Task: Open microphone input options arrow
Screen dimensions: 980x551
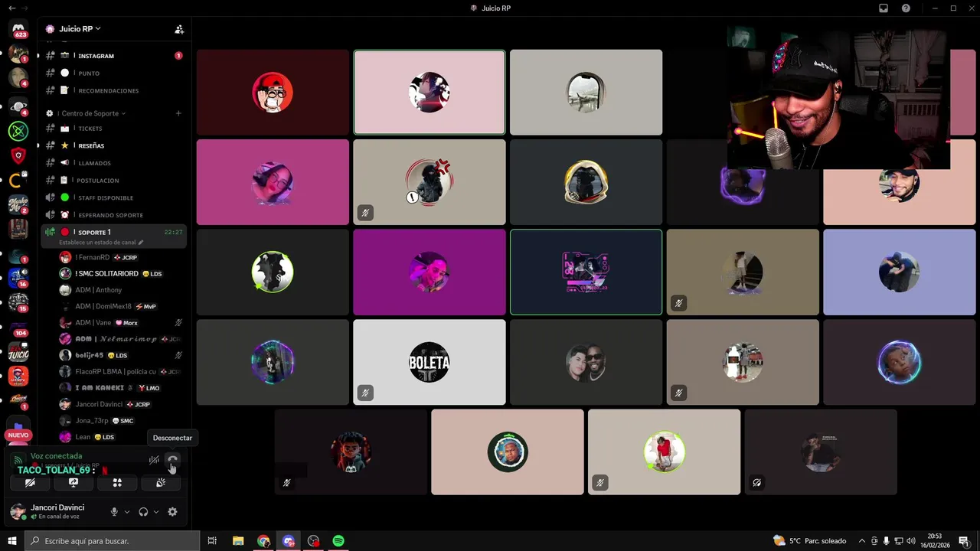Action: pos(127,511)
